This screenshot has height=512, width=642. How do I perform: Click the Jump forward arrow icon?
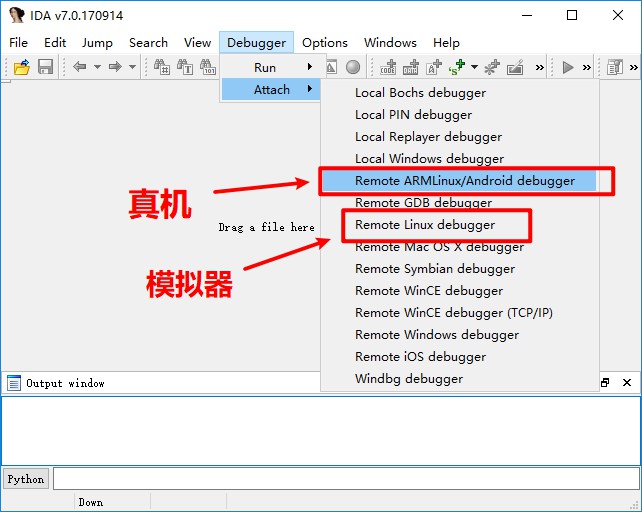(x=115, y=67)
